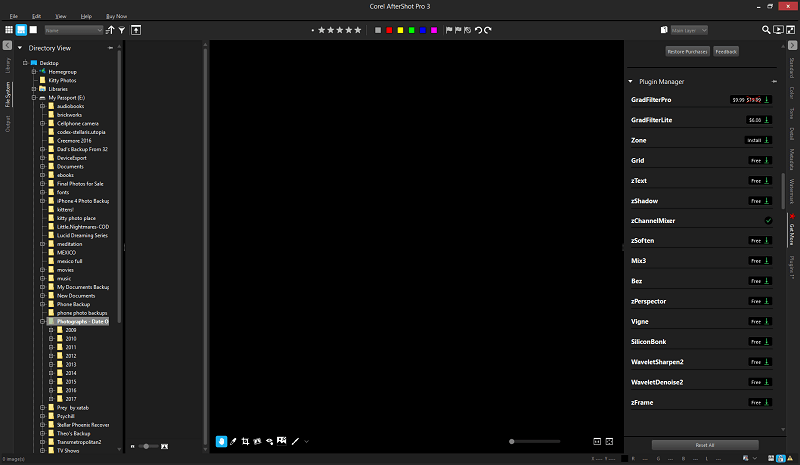Collapse the left panel arrow
This screenshot has width=800, height=465.
(x=7, y=45)
